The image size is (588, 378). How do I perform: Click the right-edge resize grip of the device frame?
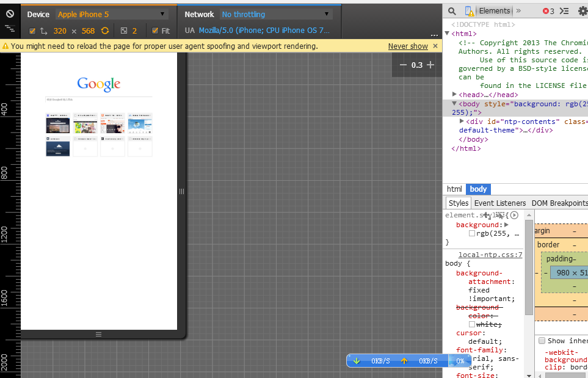(181, 192)
